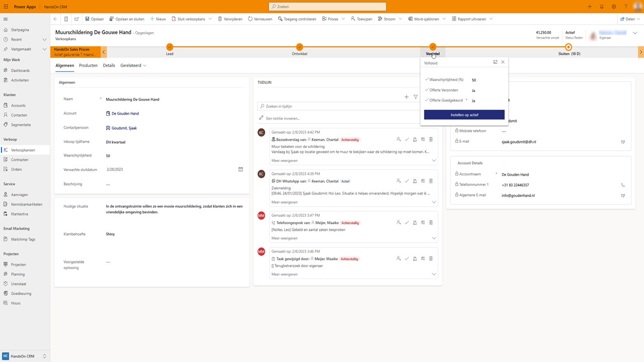This screenshot has width=644, height=362.
Task: Open Mailchimp Tags in the sidebar
Action: point(23,239)
